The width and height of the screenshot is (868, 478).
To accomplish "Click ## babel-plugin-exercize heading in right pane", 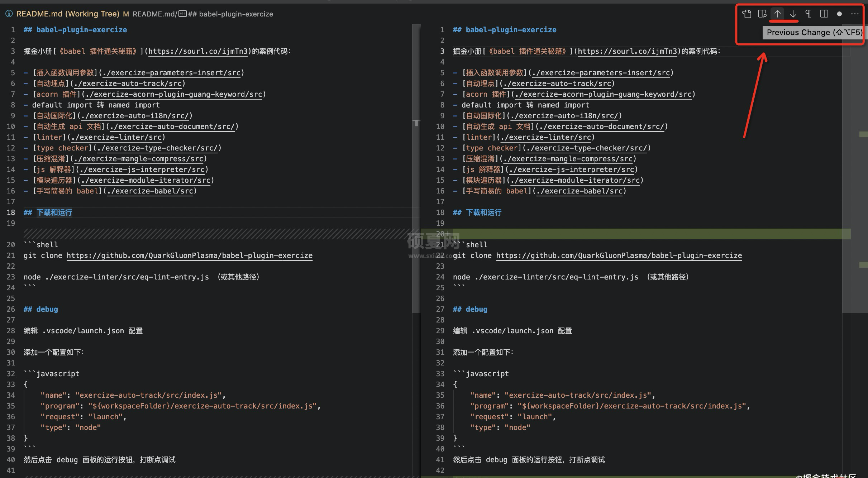I will point(505,30).
